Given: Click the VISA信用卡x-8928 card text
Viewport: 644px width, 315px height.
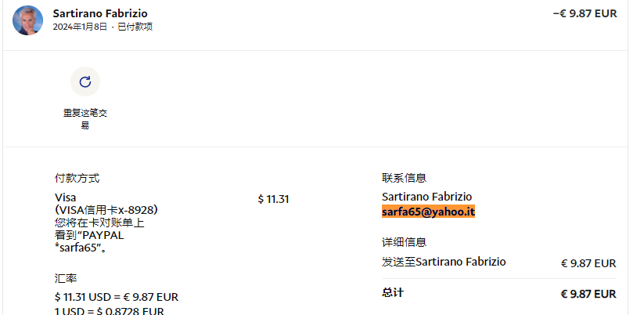Looking at the screenshot, I should [106, 210].
